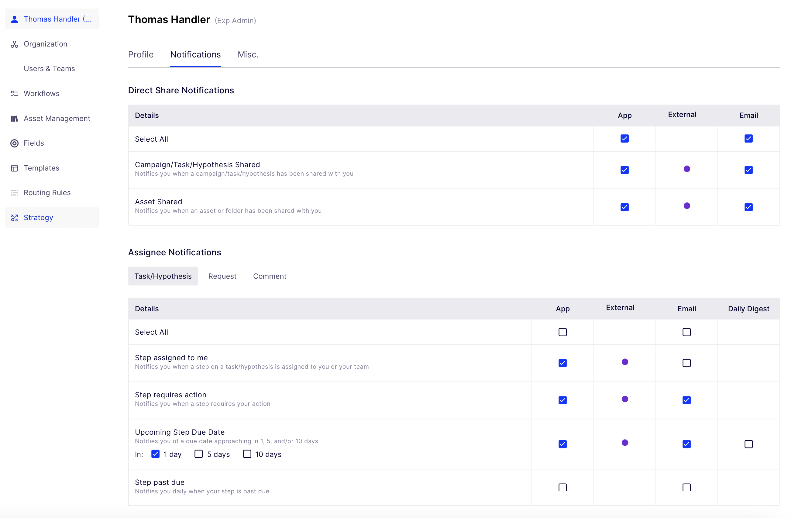Open the Organization section
The height and width of the screenshot is (518, 812).
click(52, 44)
